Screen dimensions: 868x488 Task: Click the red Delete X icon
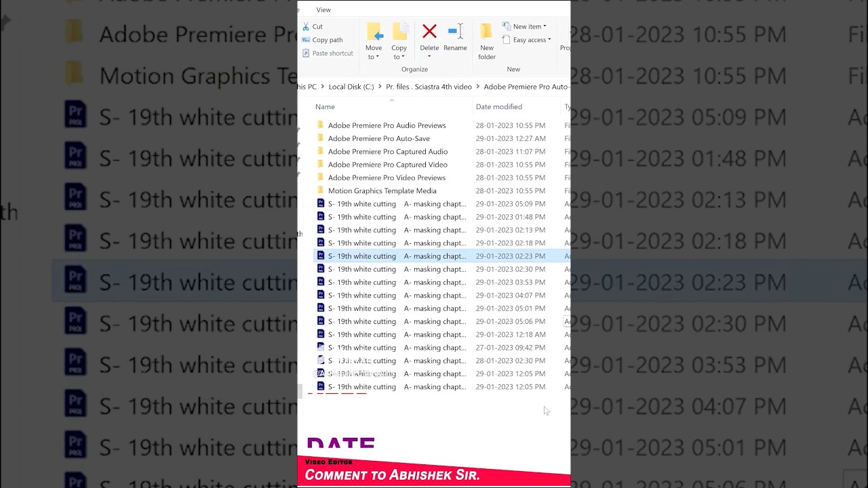click(429, 31)
